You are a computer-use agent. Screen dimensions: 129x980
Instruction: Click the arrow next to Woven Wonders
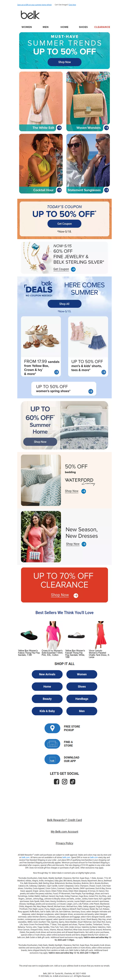[106, 128]
